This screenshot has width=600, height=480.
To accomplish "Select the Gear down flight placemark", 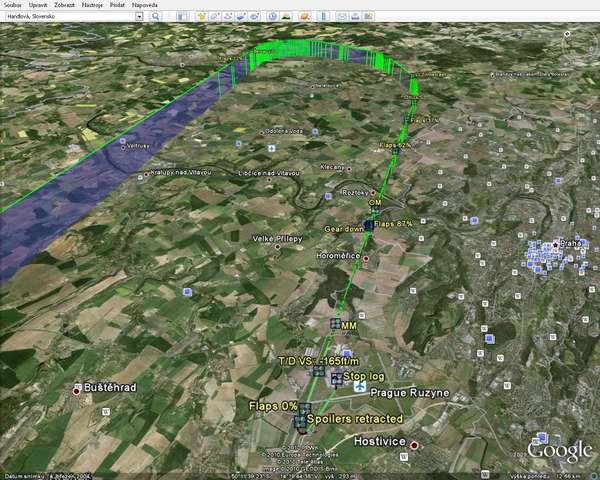I will pyautogui.click(x=368, y=226).
